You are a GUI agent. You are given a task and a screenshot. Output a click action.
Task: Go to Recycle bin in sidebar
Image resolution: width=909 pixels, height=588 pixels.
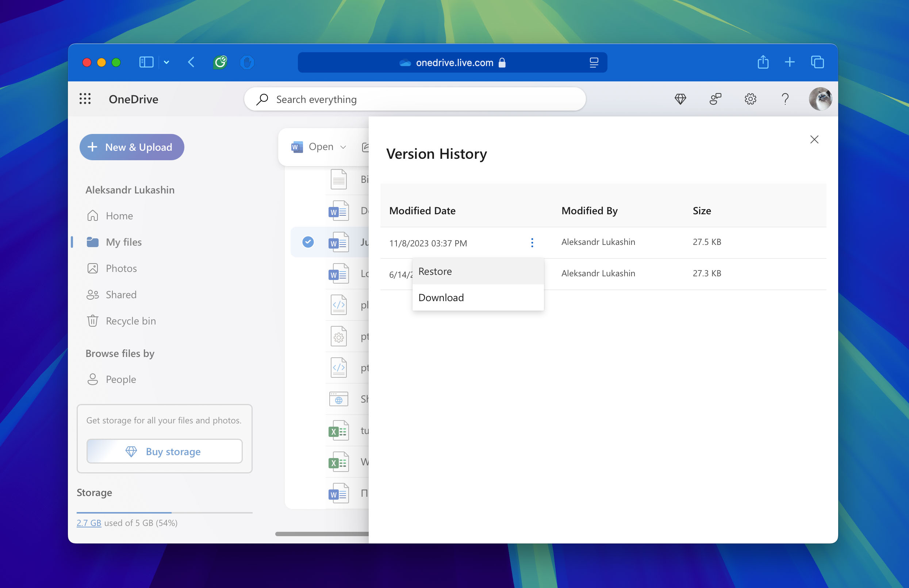tap(130, 321)
